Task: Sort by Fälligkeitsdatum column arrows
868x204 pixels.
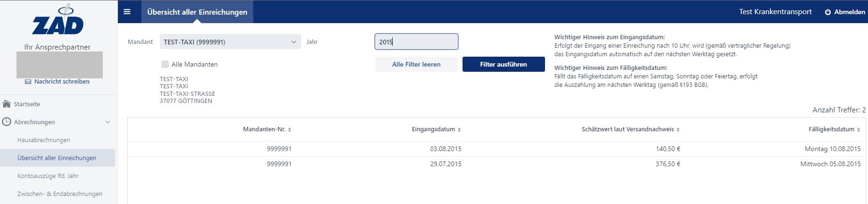Action: coord(859,129)
